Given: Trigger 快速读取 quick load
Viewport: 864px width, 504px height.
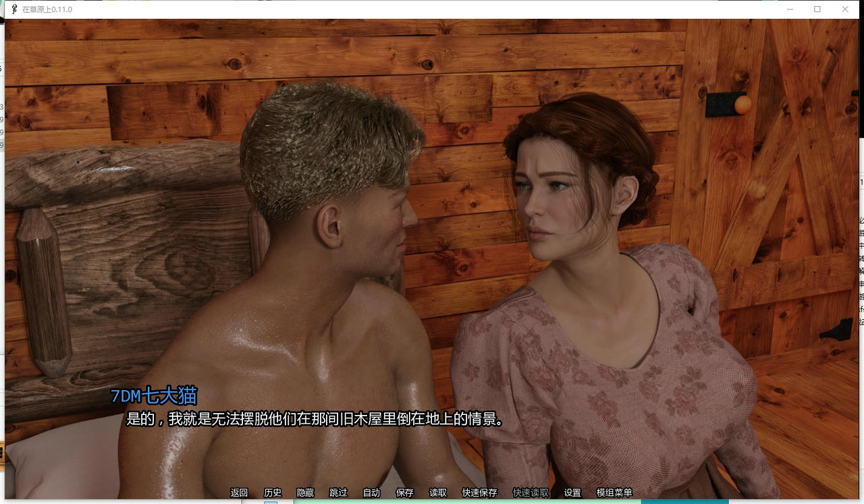Looking at the screenshot, I should tap(530, 493).
